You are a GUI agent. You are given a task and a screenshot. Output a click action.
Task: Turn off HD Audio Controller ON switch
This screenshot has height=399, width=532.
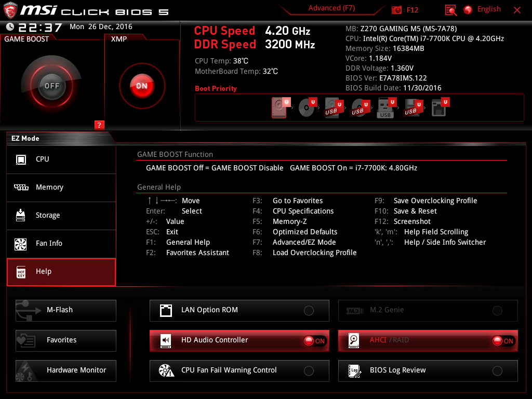314,341
